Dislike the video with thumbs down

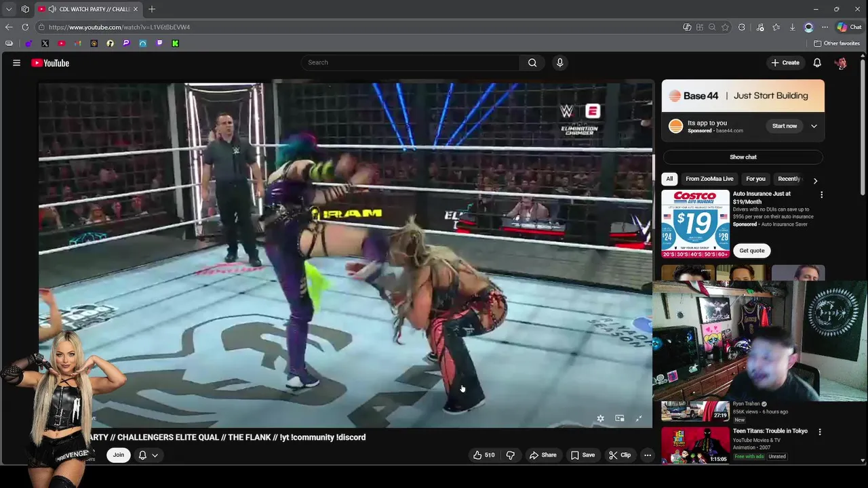(511, 455)
